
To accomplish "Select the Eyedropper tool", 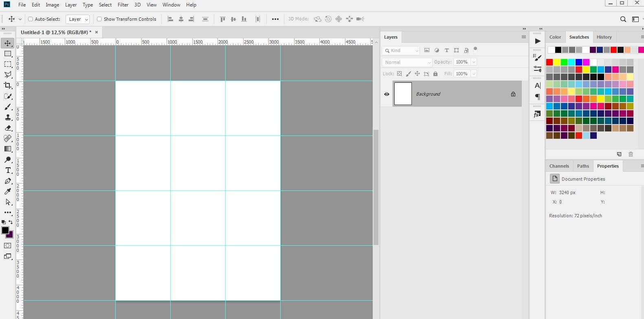I will click(x=8, y=191).
